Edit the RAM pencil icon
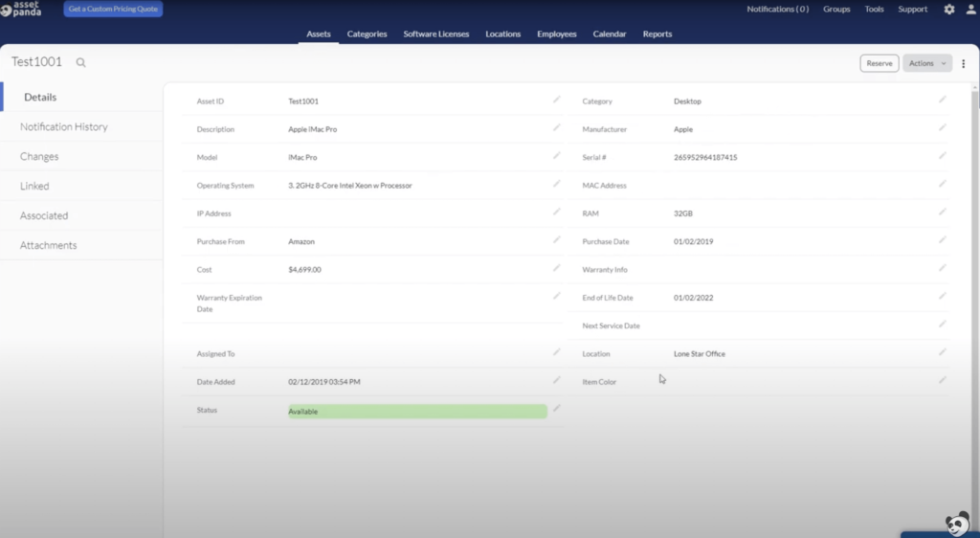 click(942, 212)
